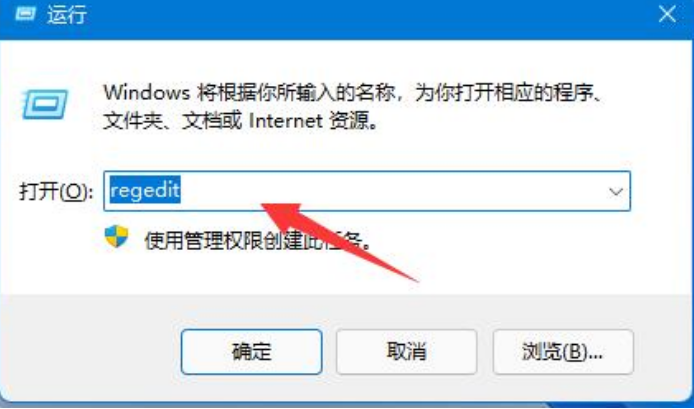This screenshot has height=409, width=694.
Task: Close the 运行 dialog with the X
Action: 667,14
